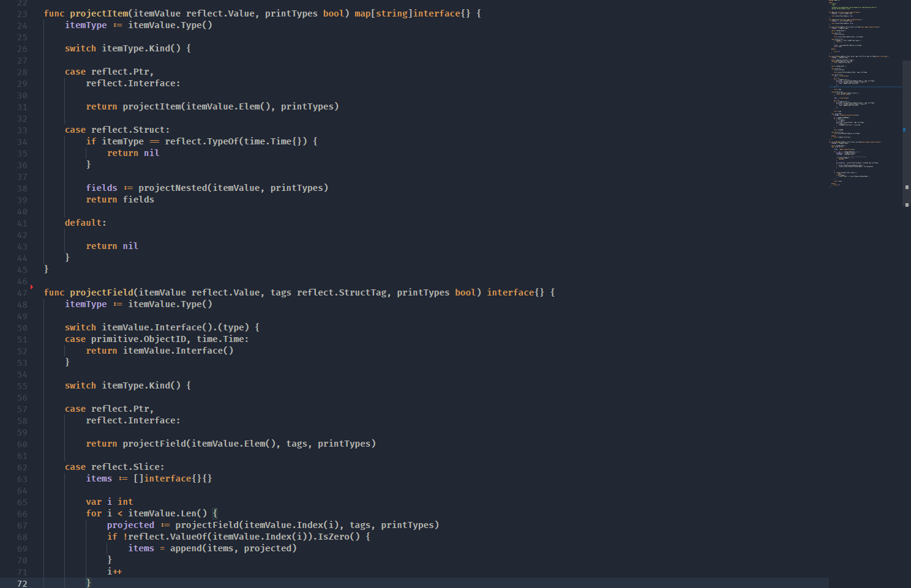Click 'map[string]interface{}' return type on line 23
911x588 pixels.
413,13
